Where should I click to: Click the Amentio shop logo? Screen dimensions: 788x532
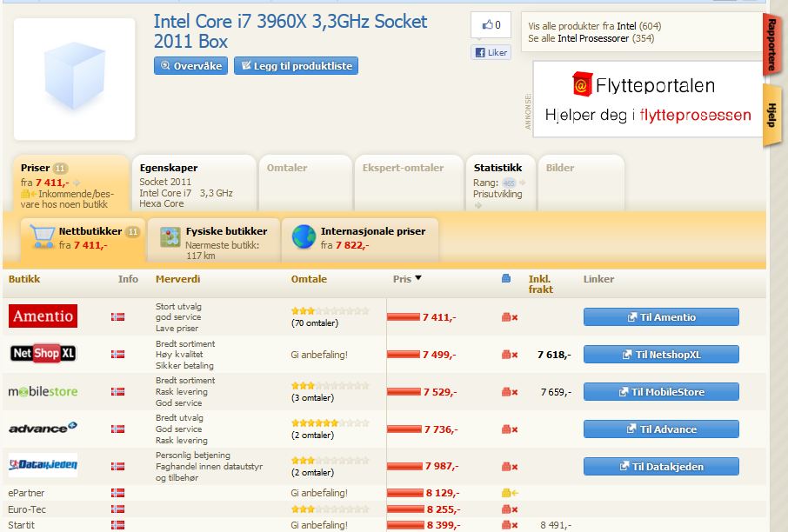43,316
